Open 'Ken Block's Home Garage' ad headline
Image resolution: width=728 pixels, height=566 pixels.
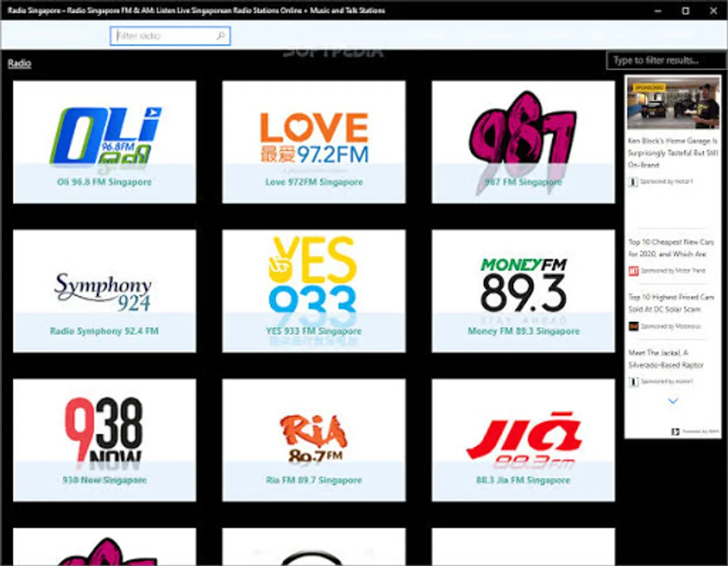pos(673,153)
